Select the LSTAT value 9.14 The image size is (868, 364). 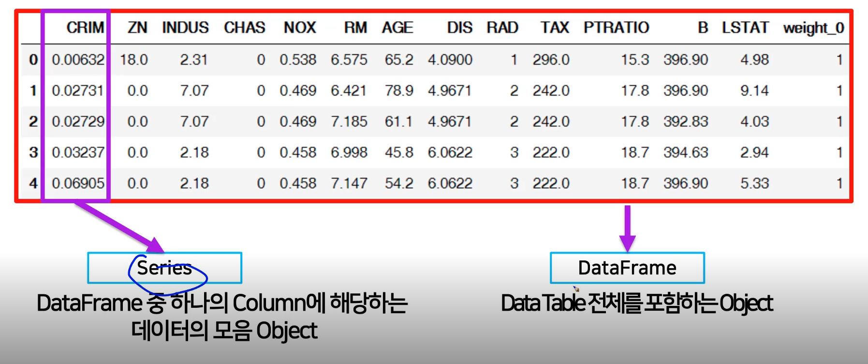click(754, 91)
